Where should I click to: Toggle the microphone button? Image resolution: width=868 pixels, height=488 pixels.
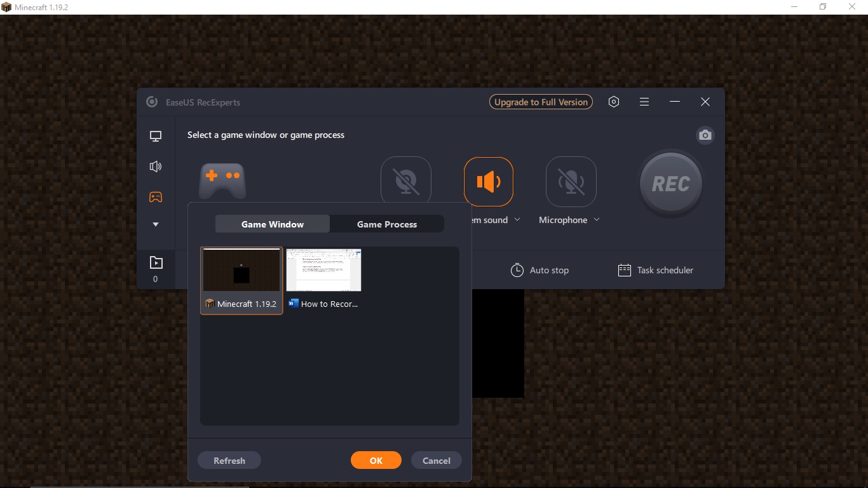pyautogui.click(x=571, y=182)
